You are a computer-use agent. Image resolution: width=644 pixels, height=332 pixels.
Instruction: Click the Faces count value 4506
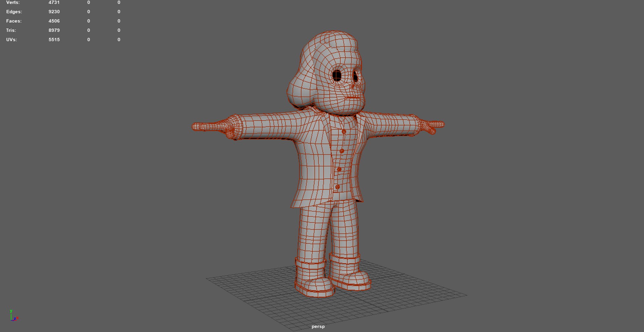[x=54, y=21]
